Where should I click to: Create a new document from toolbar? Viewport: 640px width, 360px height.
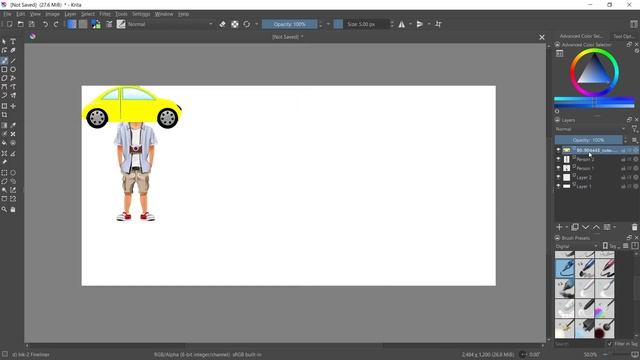pyautogui.click(x=9, y=24)
